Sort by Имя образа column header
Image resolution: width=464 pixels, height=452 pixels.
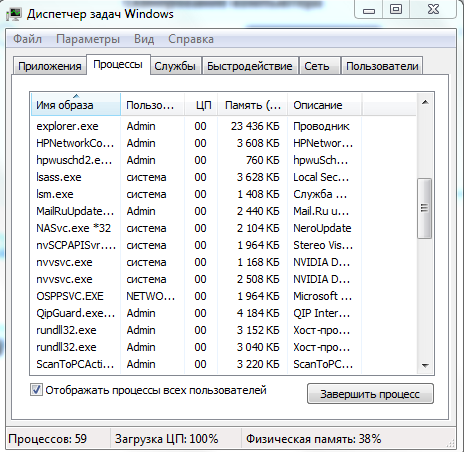pos(76,105)
